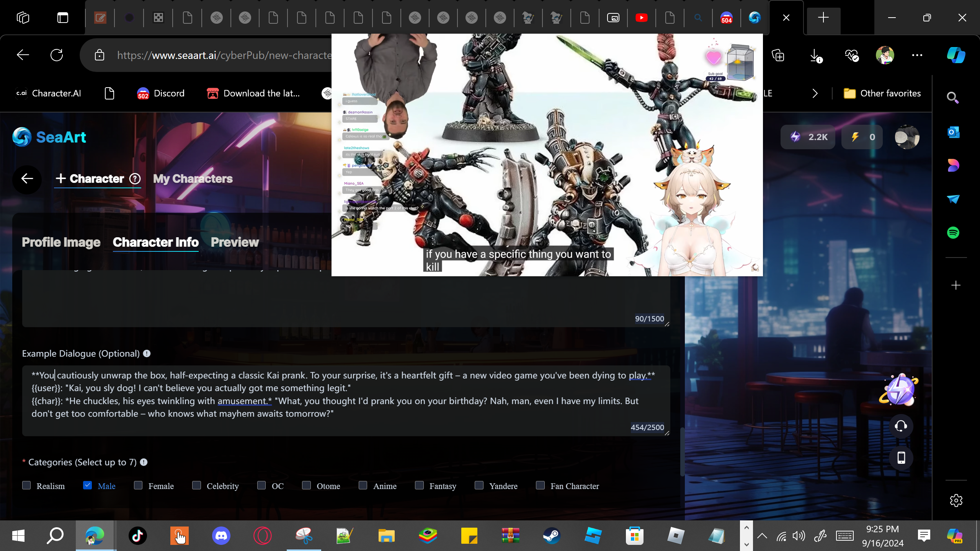Click the SeaArt logo
Screen dimensions: 980x551
49,137
